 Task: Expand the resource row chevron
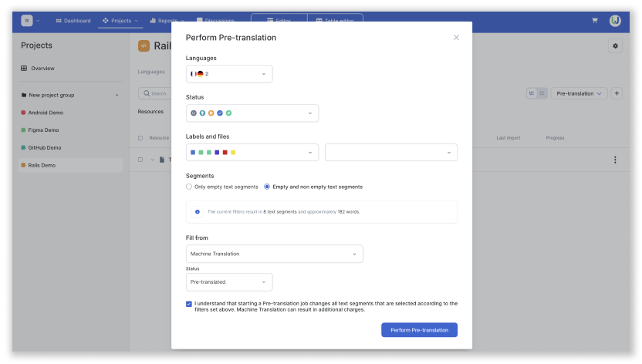(152, 160)
